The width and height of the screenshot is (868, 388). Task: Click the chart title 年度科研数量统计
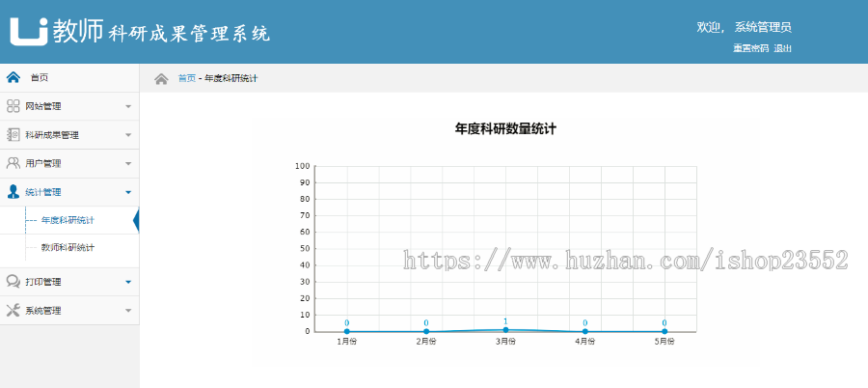(505, 129)
